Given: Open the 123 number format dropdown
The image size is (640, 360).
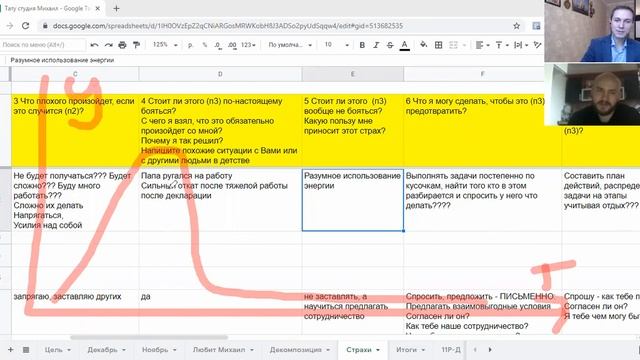Looking at the screenshot, I should click(x=248, y=45).
